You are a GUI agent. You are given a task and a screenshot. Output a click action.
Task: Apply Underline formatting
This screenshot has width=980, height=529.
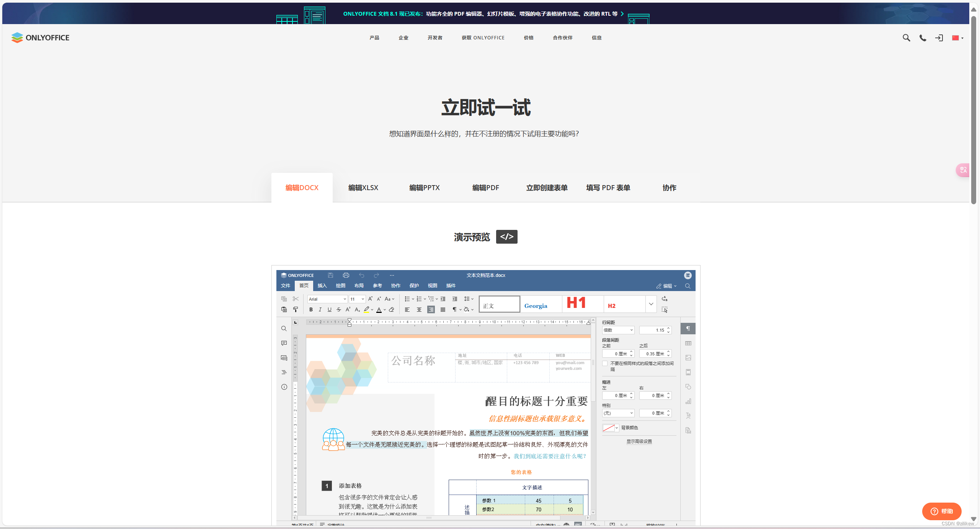(329, 309)
